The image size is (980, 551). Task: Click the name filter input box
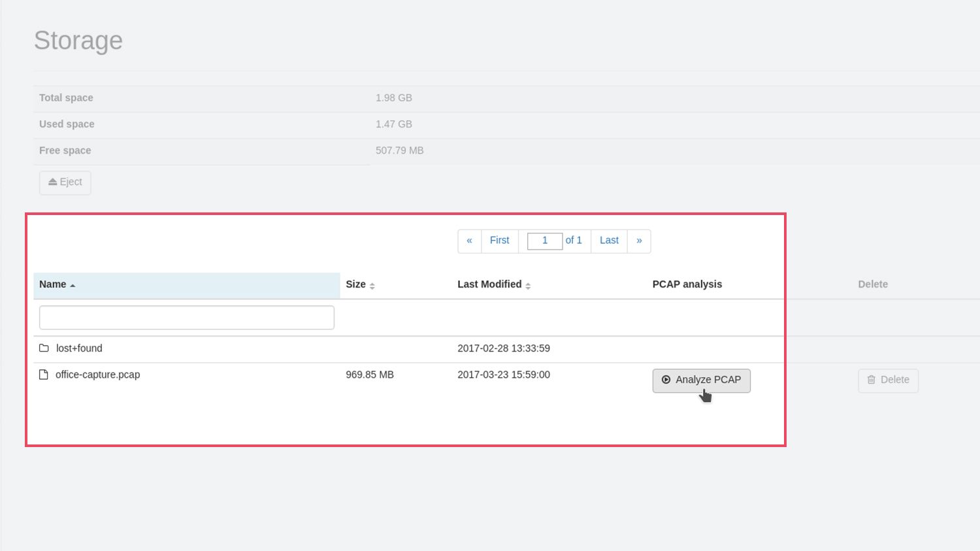click(186, 317)
